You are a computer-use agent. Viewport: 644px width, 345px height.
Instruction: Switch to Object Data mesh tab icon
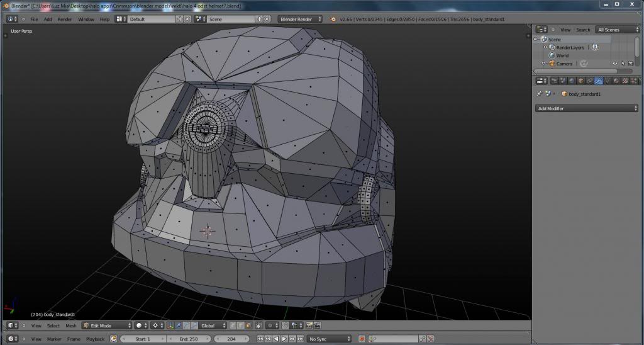(608, 81)
